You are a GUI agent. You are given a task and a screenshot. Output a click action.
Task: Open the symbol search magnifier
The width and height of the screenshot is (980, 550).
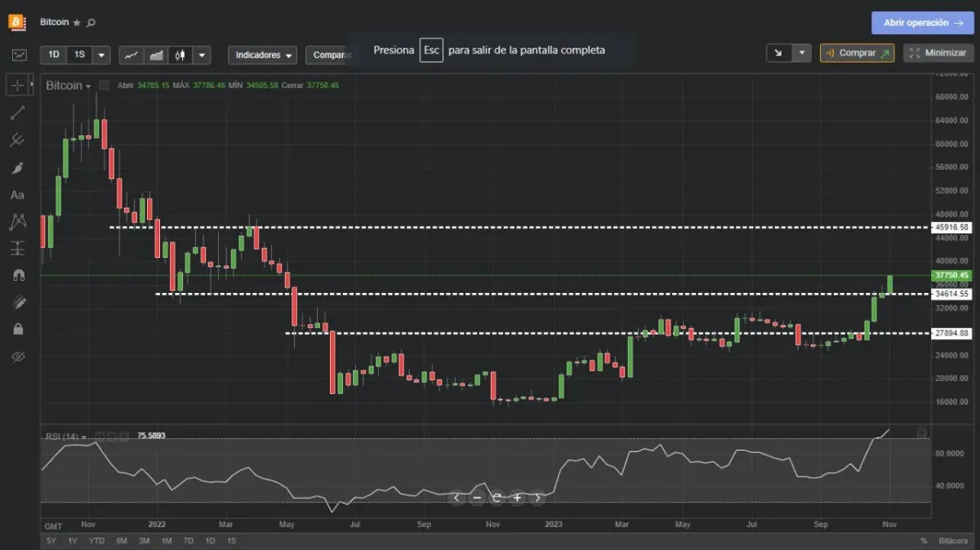[91, 23]
